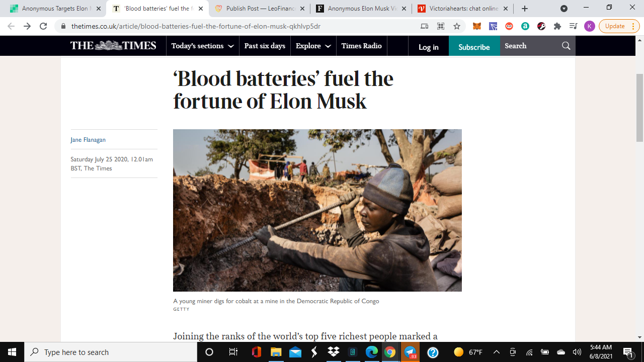The width and height of the screenshot is (644, 362).
Task: Click The Times logo
Action: [x=113, y=46]
